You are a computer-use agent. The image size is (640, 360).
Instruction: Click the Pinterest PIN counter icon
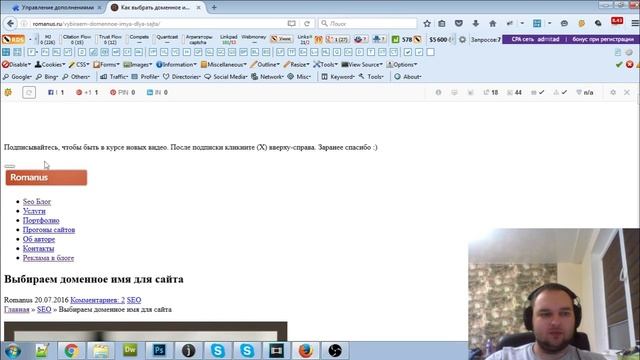113,93
